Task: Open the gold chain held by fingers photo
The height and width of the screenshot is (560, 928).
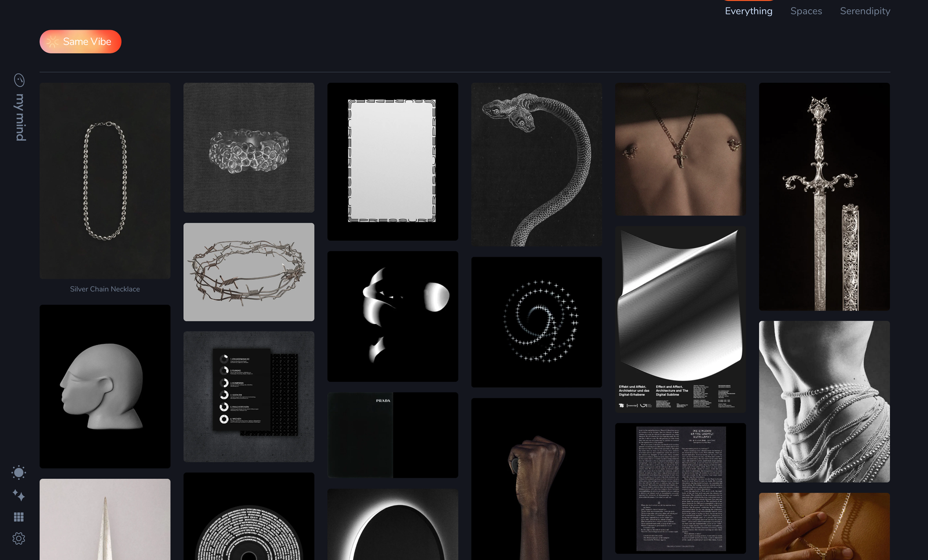Action: pos(824,526)
